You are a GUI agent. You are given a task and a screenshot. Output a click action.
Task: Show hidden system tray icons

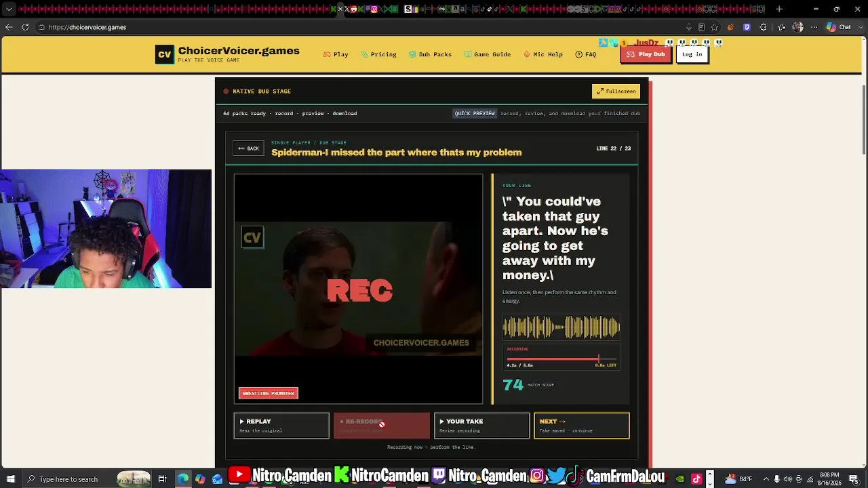pyautogui.click(x=765, y=479)
